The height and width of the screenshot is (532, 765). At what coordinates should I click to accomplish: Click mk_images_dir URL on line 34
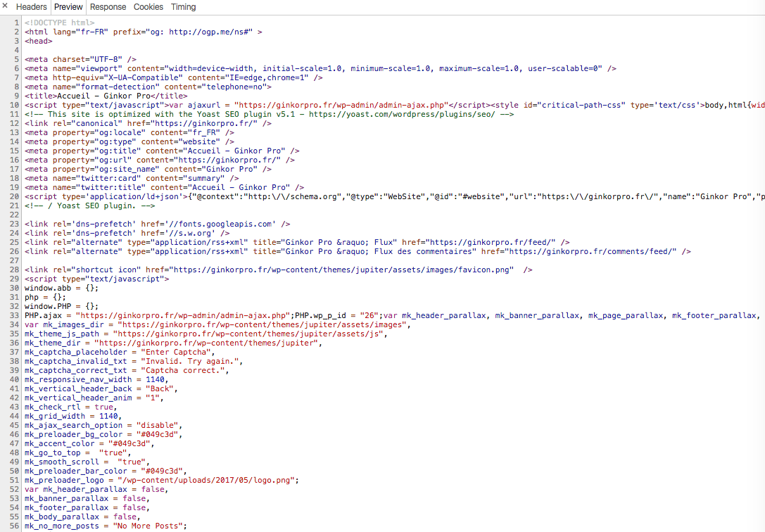262,324
